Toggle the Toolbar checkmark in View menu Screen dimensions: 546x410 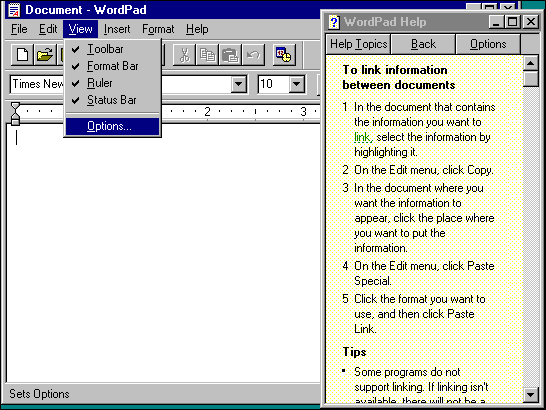click(112, 49)
